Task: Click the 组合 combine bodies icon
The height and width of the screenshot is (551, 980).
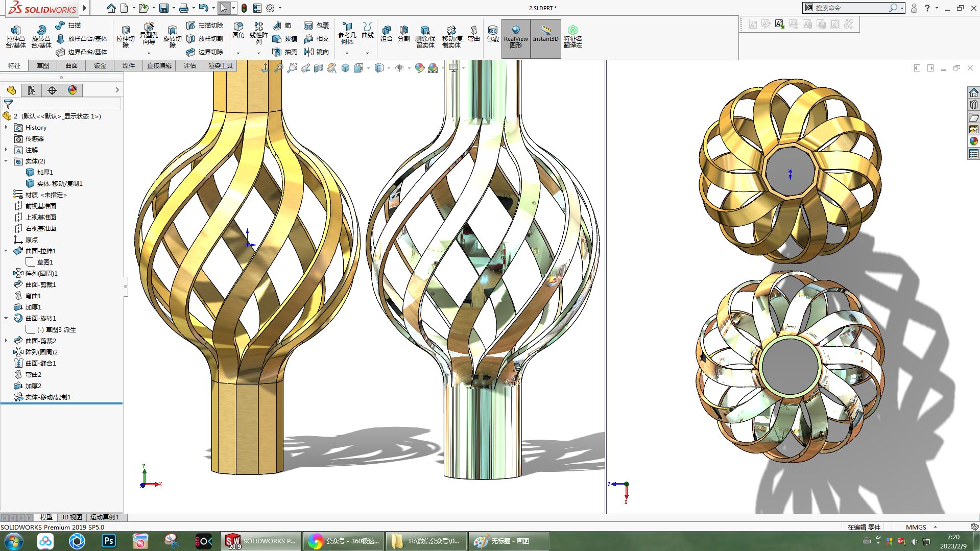Action: 387,34
